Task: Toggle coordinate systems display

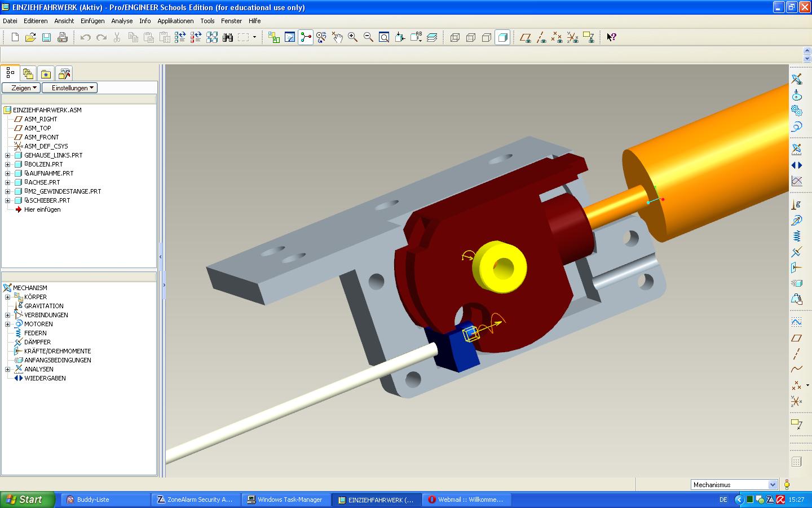Action: pyautogui.click(x=573, y=37)
